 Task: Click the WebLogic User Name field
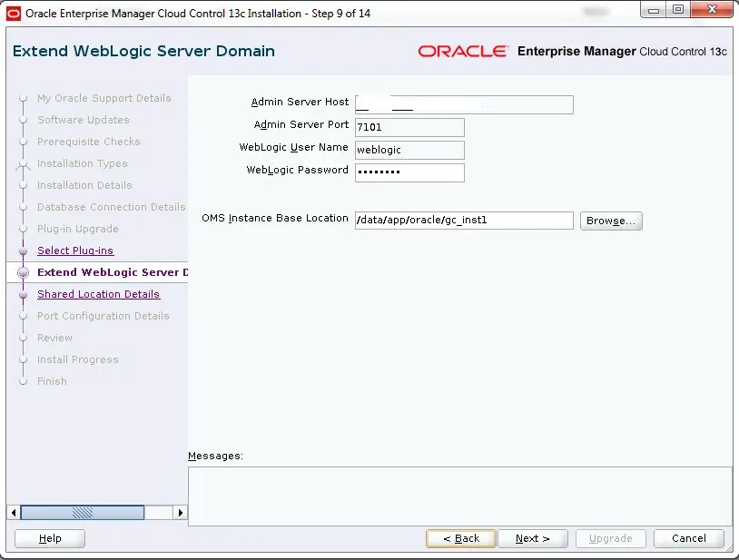click(x=409, y=150)
